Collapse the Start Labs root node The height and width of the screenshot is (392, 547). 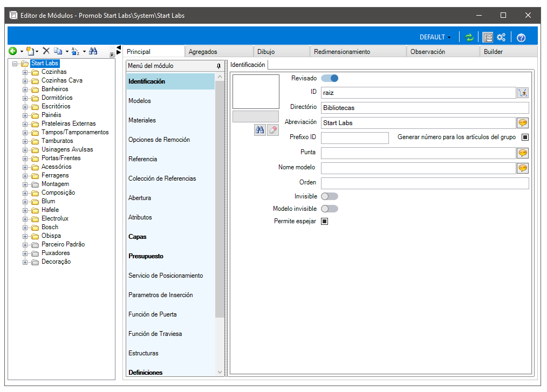15,64
